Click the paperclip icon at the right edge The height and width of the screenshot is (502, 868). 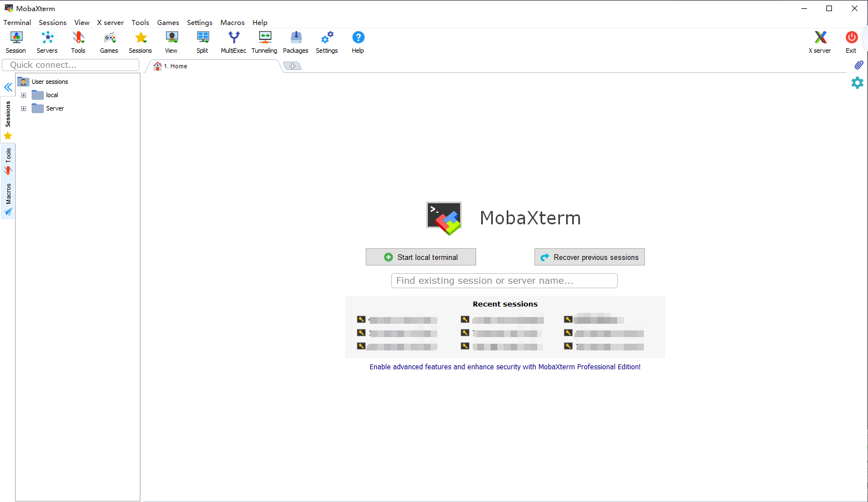coord(859,65)
